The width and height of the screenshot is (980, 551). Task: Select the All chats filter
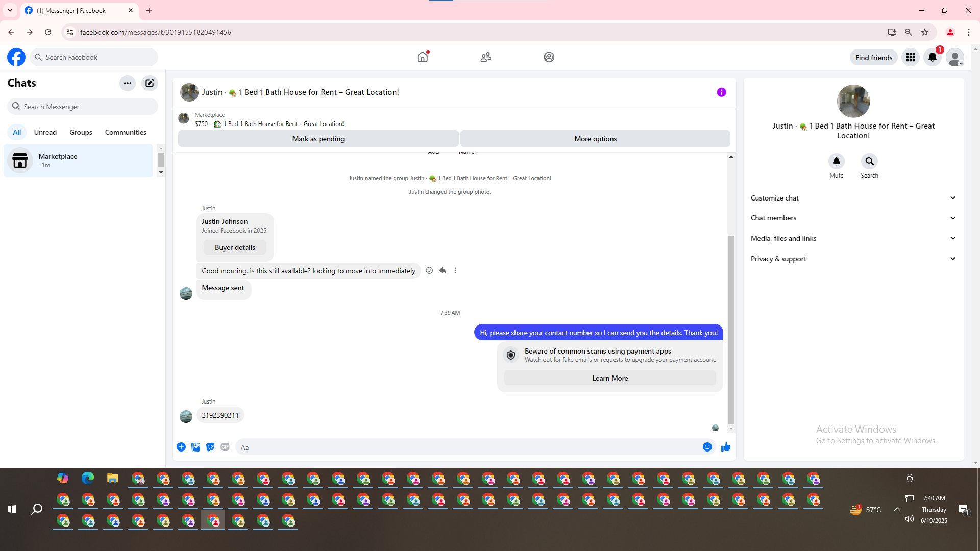(17, 132)
